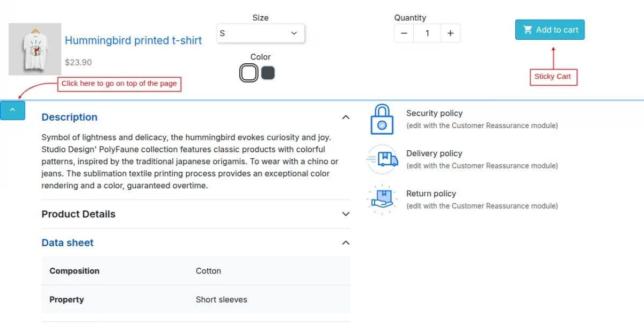Select the dark gray color swatch
The height and width of the screenshot is (324, 644).
coord(268,73)
